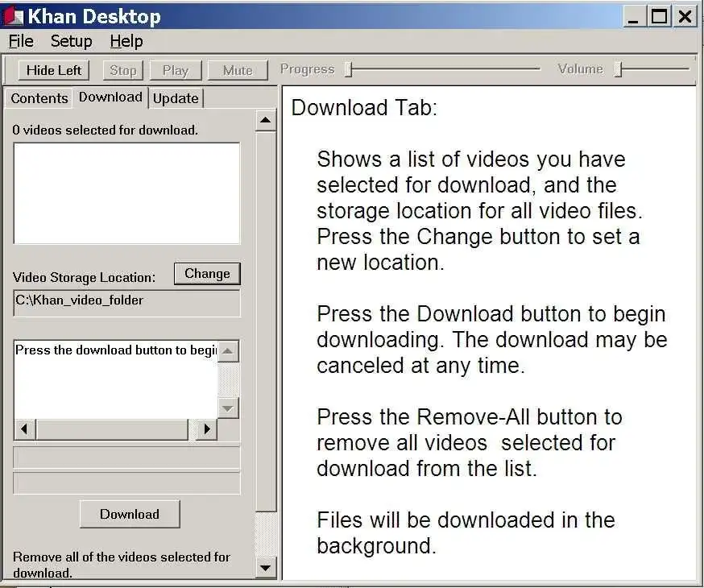
Task: Click the 'Video Storage Location:' label
Action: (x=84, y=277)
